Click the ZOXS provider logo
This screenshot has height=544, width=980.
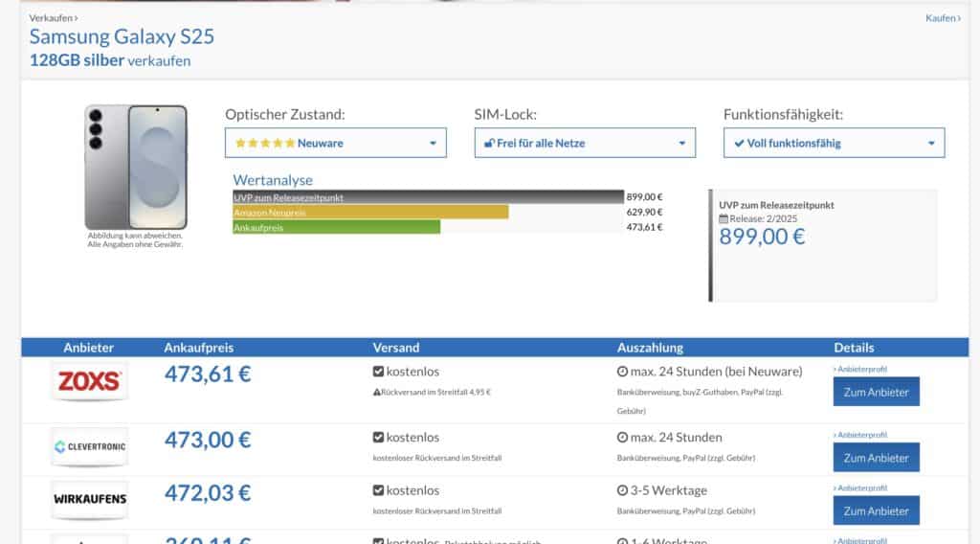coord(89,381)
